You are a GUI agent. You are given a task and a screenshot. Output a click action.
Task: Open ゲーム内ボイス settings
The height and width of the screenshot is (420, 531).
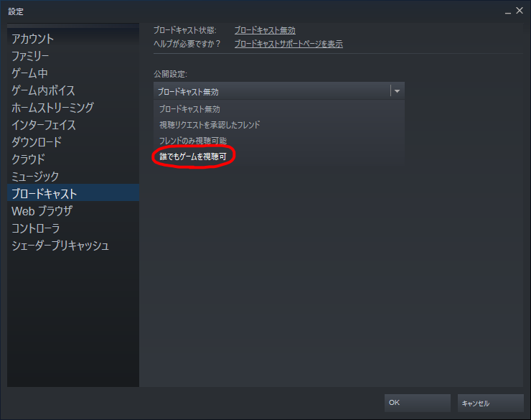click(x=72, y=90)
